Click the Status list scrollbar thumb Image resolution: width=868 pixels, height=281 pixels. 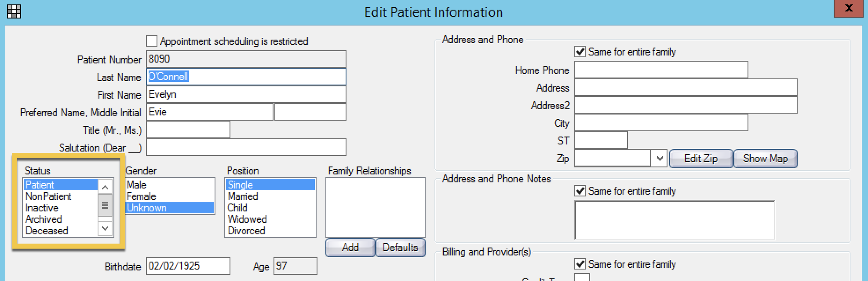coord(105,205)
